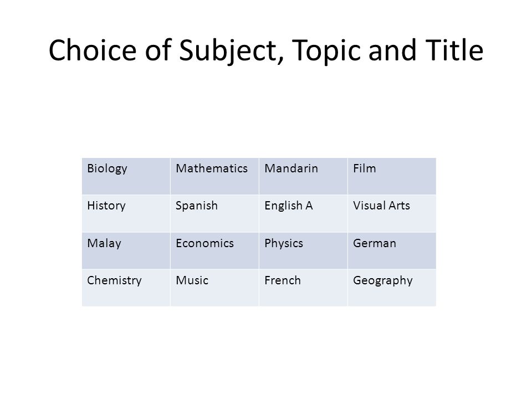Choose the Film cell
532x399 pixels.
coord(392,176)
